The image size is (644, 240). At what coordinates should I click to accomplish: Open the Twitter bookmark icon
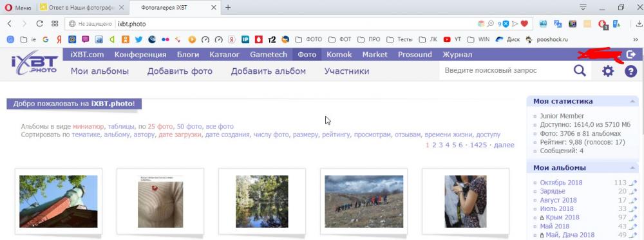(138, 40)
